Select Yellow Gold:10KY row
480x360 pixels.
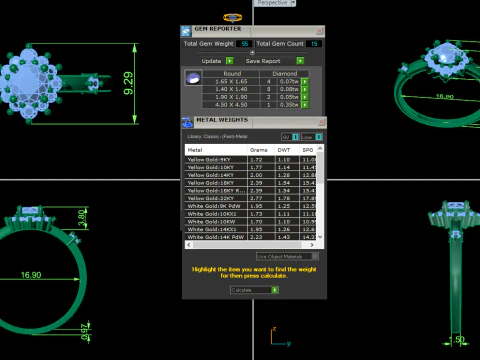251,167
